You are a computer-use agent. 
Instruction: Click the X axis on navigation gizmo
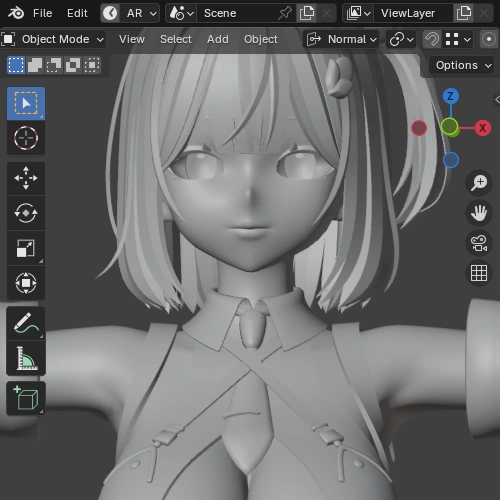482,128
